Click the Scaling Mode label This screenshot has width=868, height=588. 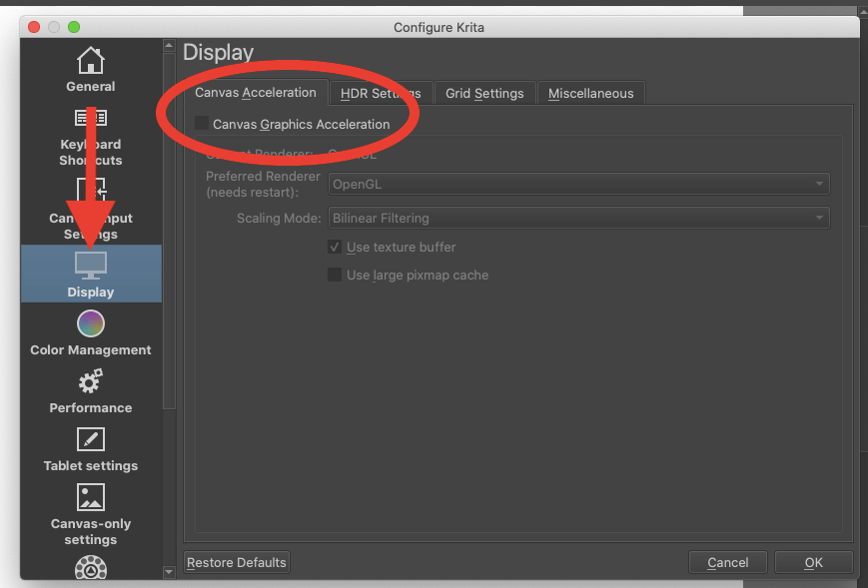(279, 218)
